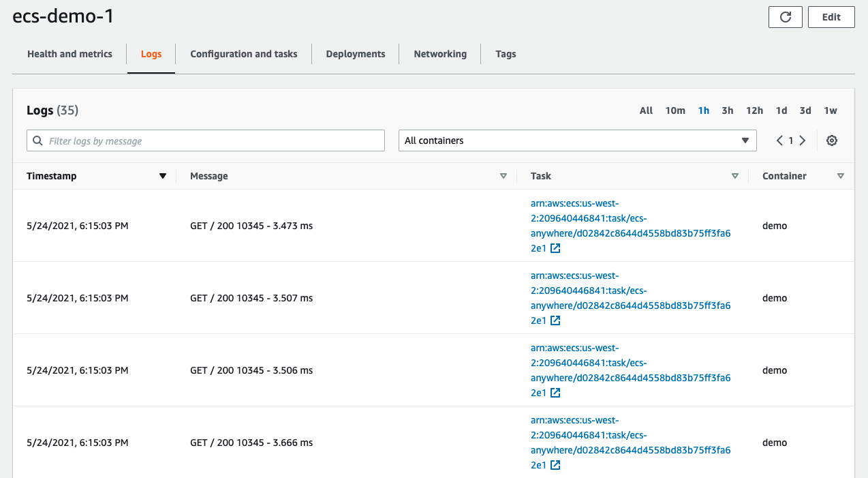Click message 'GET / 200 10345 - 3.666 ms'
This screenshot has width=868, height=478.
tap(251, 443)
